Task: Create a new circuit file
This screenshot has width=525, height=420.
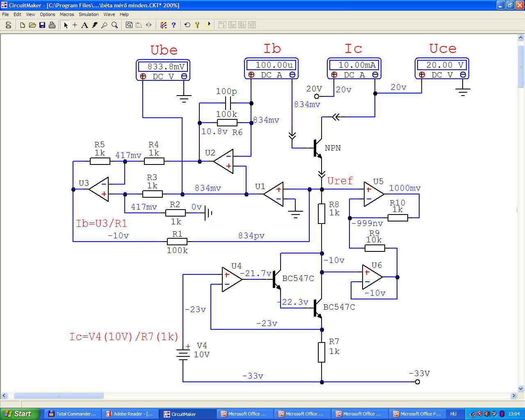Action: 23,25
